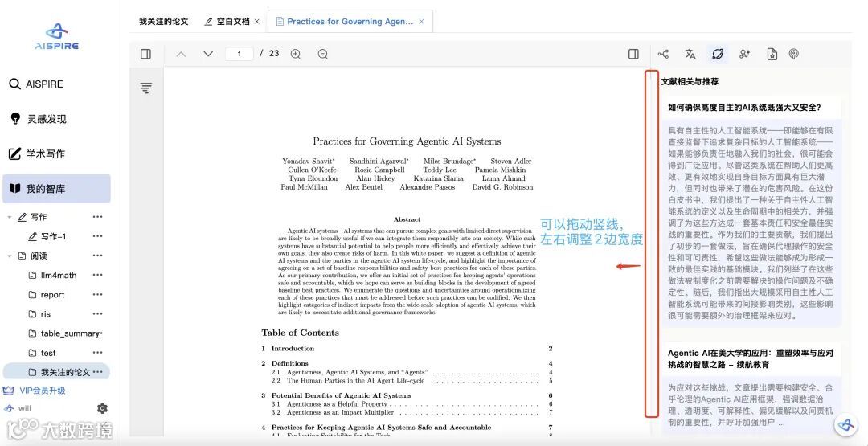Open the translate tool icon
868x446 pixels.
[x=690, y=54]
